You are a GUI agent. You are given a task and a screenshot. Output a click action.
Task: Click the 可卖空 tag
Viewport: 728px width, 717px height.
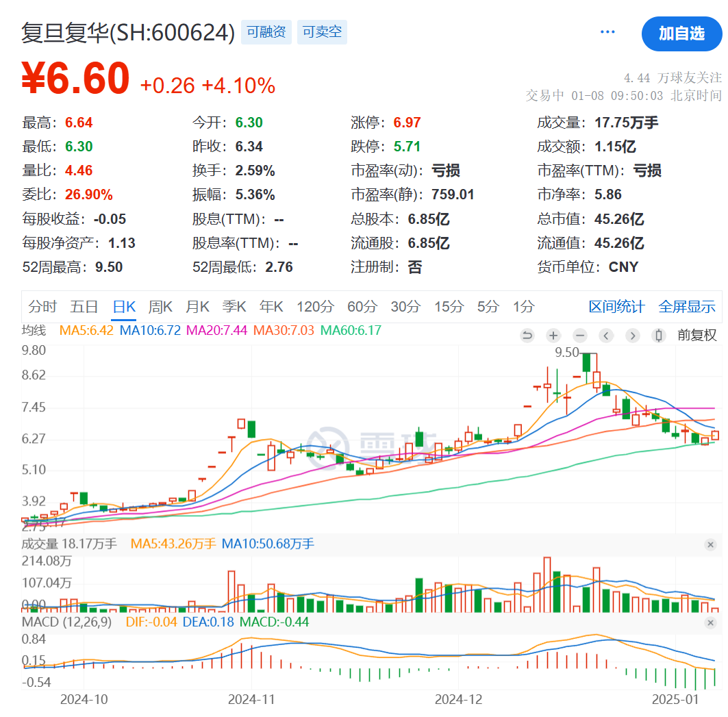coord(322,32)
